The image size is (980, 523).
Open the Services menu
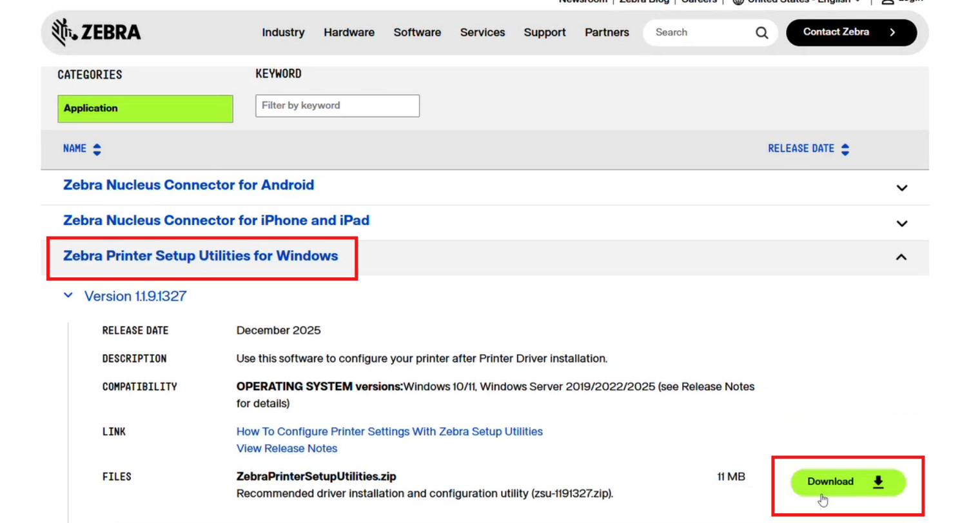[x=482, y=32]
